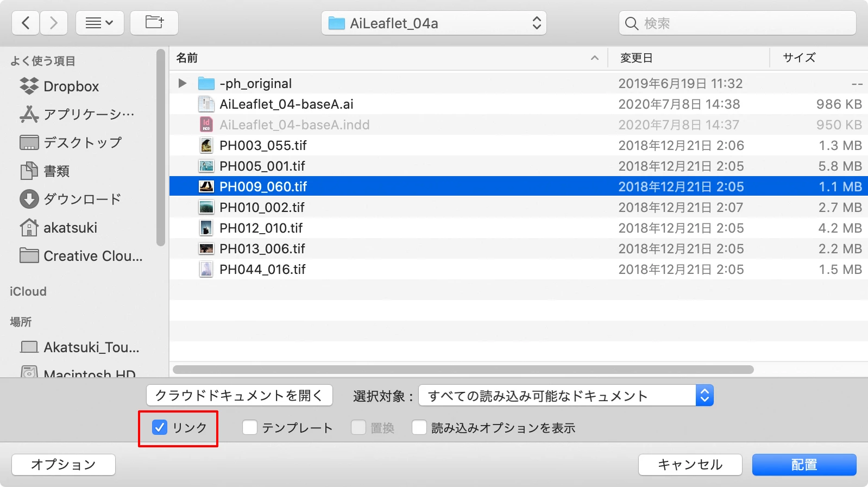Screen dimensions: 868x487
Task: Enable 読み込みオプションを表示 checkbox
Action: point(419,428)
